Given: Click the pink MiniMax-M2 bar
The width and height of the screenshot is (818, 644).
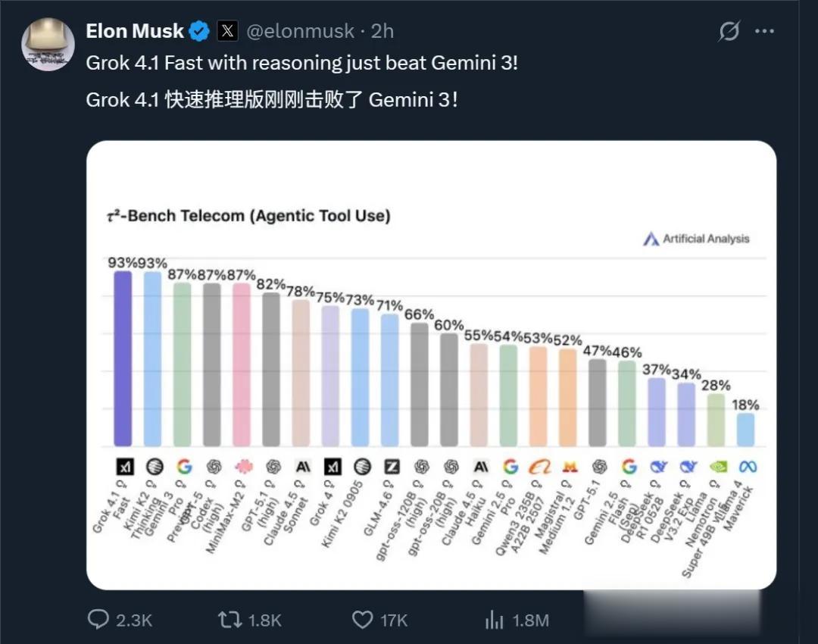Looking at the screenshot, I should 242,365.
